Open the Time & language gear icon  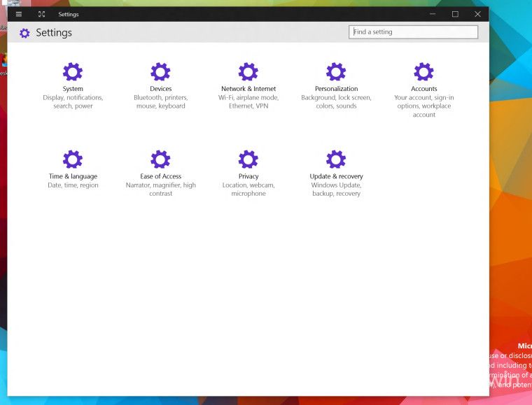point(73,159)
